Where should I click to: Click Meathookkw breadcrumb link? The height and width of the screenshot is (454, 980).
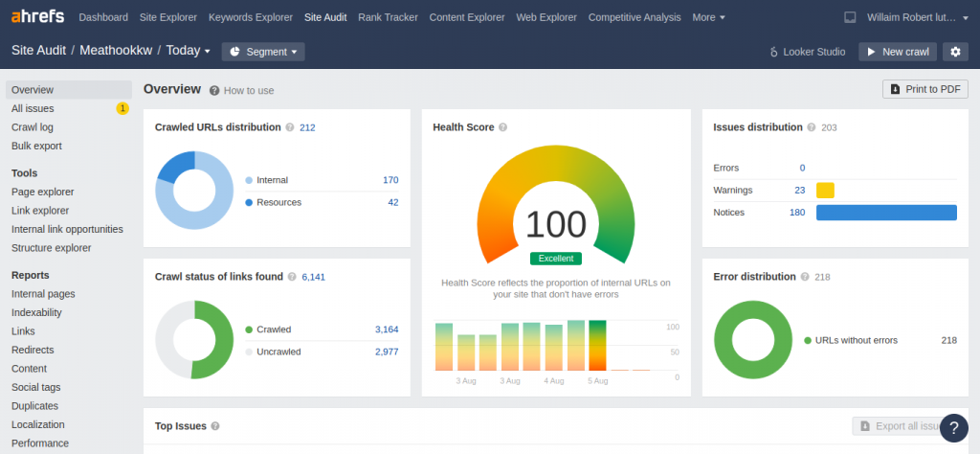[x=116, y=51]
